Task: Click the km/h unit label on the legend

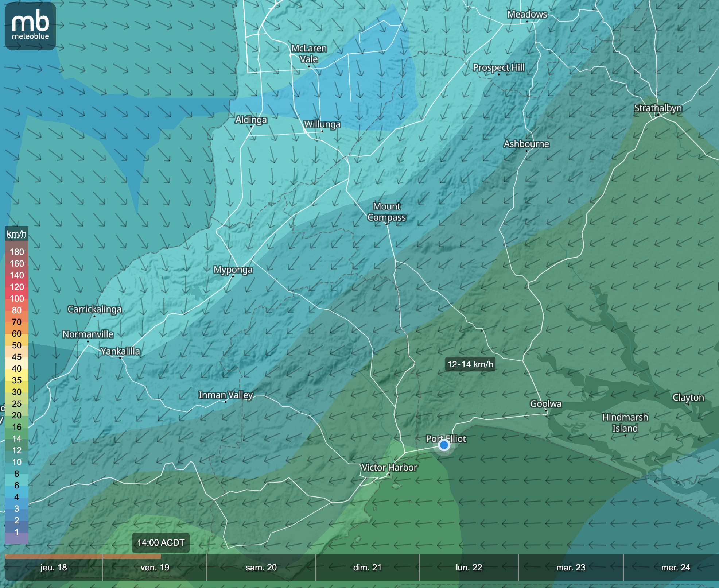Action: 17,234
